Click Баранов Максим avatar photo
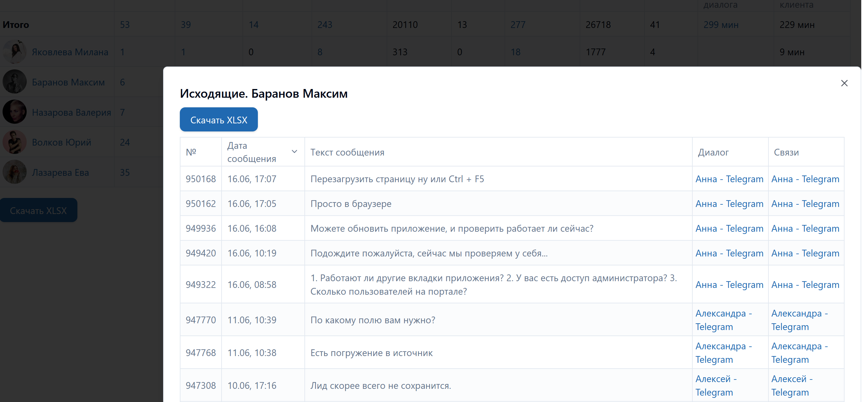The width and height of the screenshot is (868, 402). [x=14, y=82]
